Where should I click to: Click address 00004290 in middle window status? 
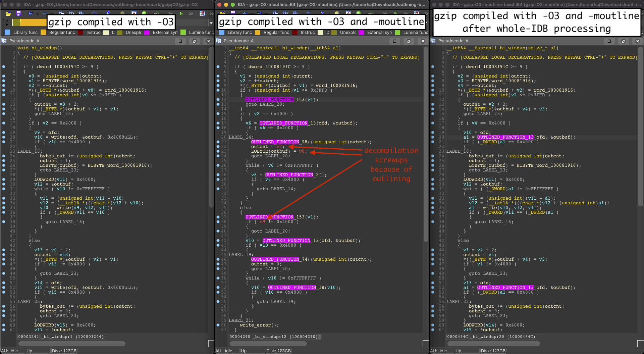pos(240,337)
